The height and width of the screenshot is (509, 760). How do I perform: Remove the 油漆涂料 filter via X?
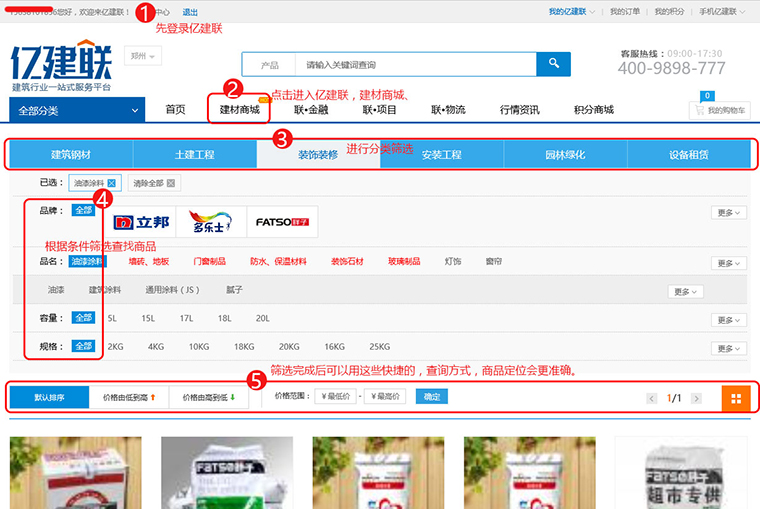pos(112,183)
